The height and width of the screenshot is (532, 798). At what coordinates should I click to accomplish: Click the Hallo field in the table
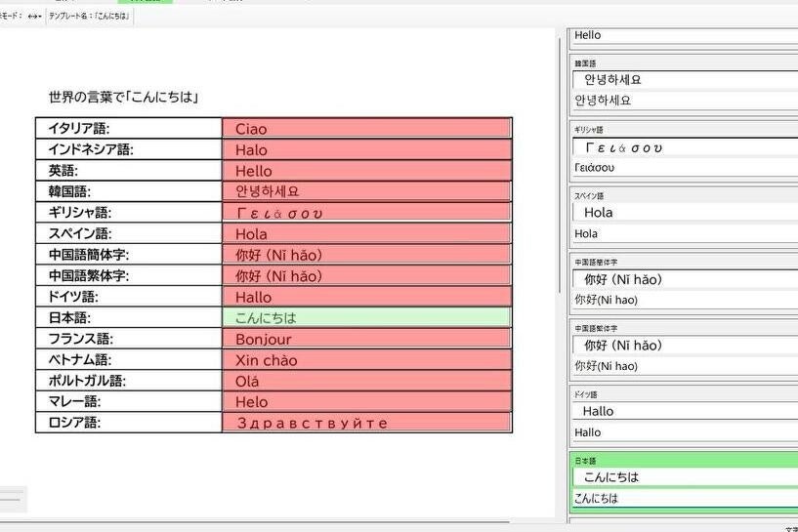click(x=367, y=297)
